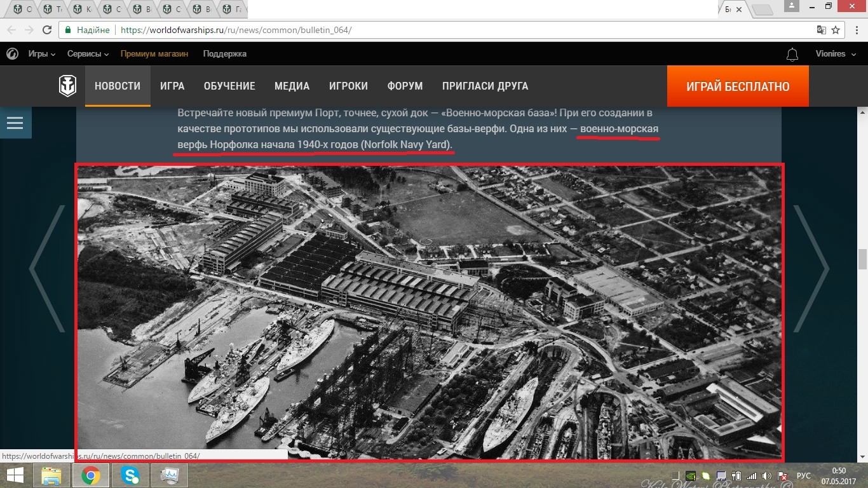Click the page vertical scrollbar thumb
The height and width of the screenshot is (488, 868).
pyautogui.click(x=862, y=259)
